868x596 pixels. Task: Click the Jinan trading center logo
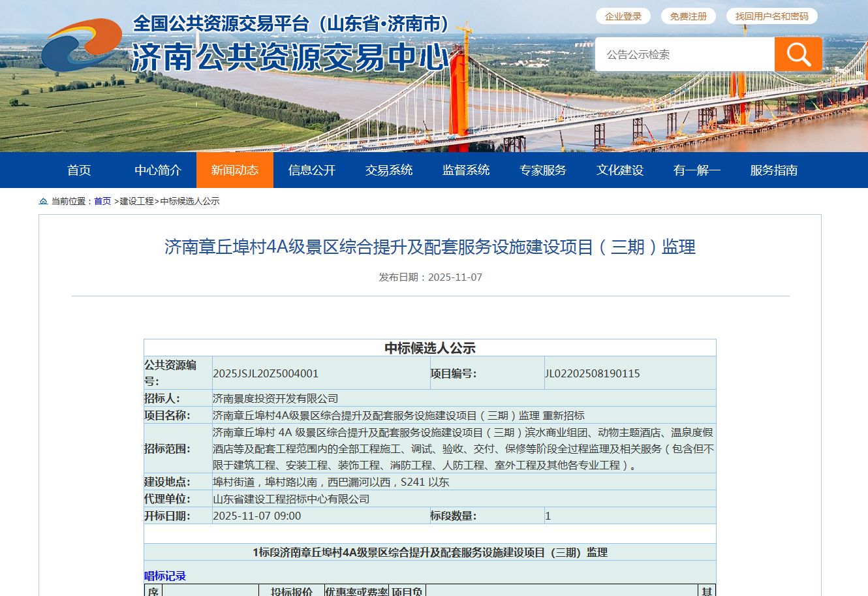[82, 44]
